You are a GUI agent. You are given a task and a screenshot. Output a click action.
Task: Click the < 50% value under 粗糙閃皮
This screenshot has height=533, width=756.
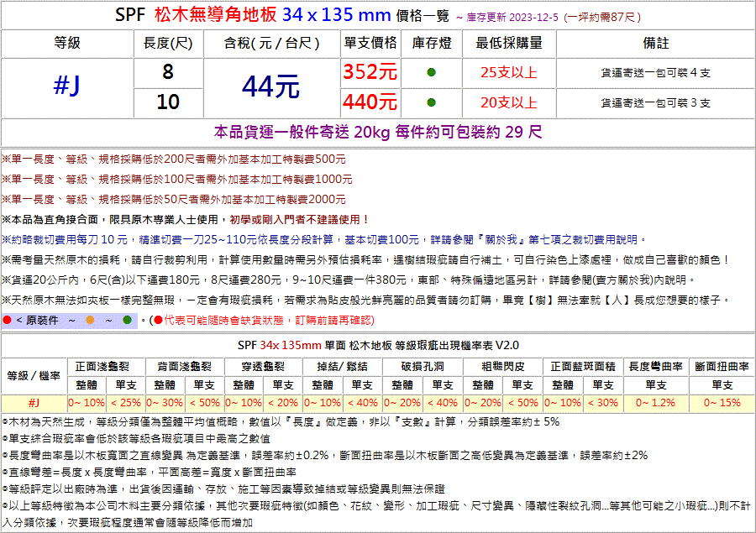tap(523, 403)
